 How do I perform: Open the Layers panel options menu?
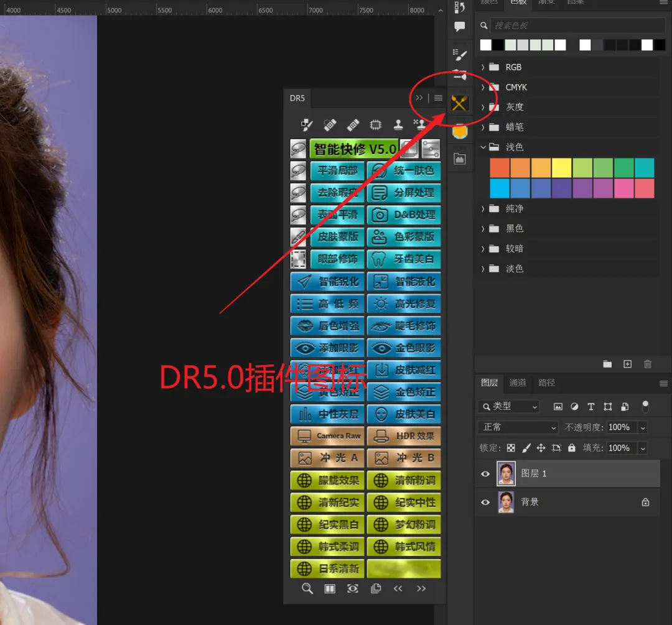coord(663,384)
